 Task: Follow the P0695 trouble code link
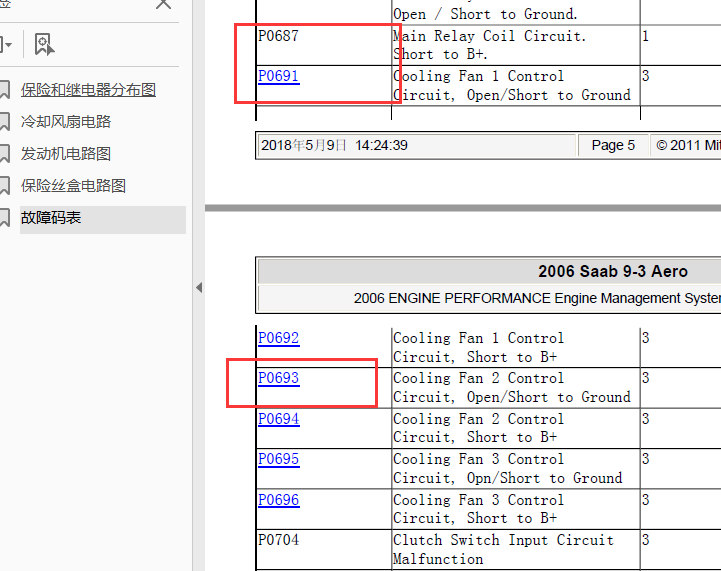[x=279, y=459]
